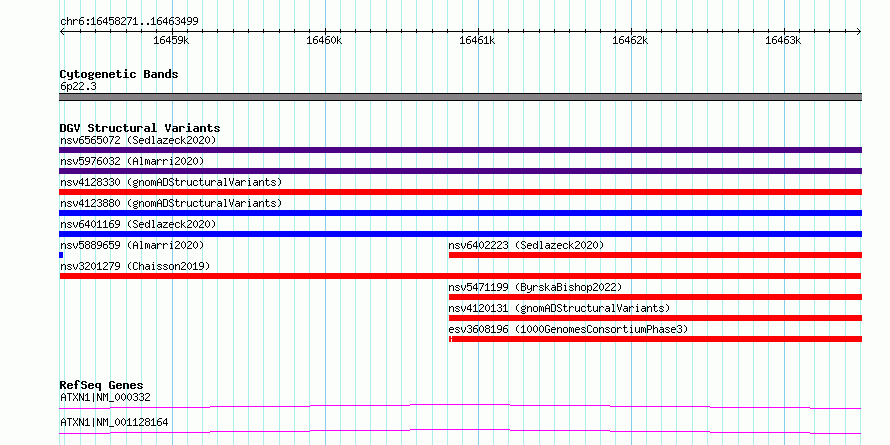Click the magenta intron line of ATXN1|NM_001128164
The height and width of the screenshot is (445, 890).
tap(460, 431)
